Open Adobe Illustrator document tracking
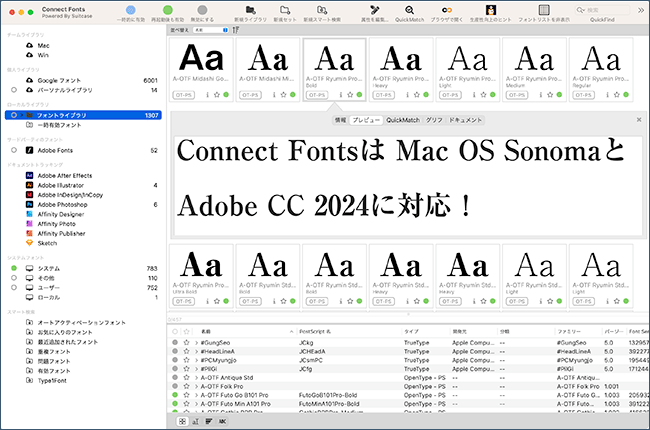This screenshot has height=430, width=650. (x=61, y=185)
